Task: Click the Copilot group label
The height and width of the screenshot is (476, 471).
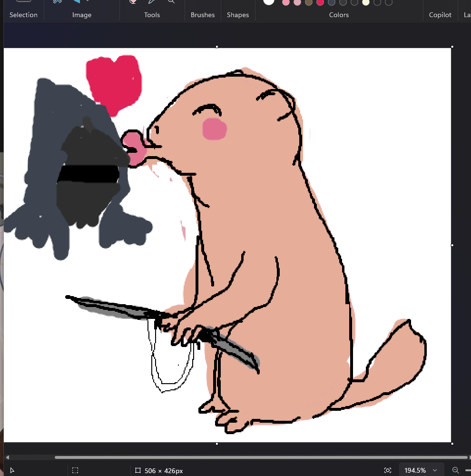Action: (440, 15)
